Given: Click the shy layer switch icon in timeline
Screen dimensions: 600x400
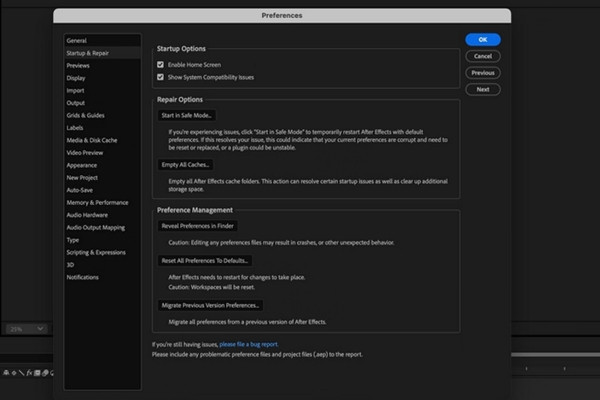Looking at the screenshot, I should coord(6,372).
